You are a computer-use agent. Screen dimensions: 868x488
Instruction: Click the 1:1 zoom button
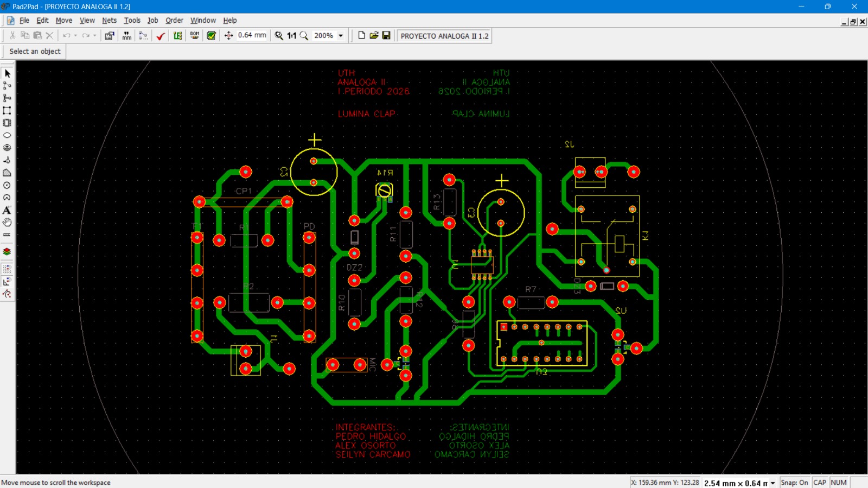coord(292,36)
